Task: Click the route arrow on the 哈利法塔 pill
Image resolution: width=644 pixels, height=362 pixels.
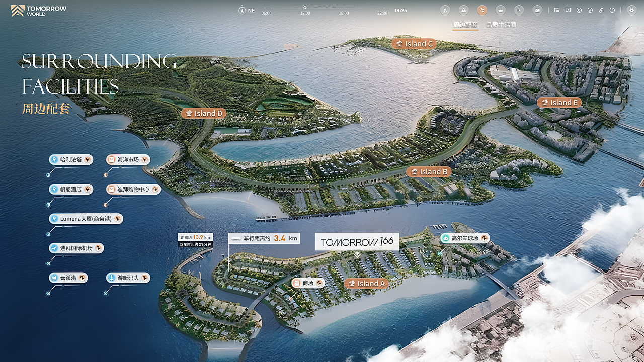Action: click(88, 160)
